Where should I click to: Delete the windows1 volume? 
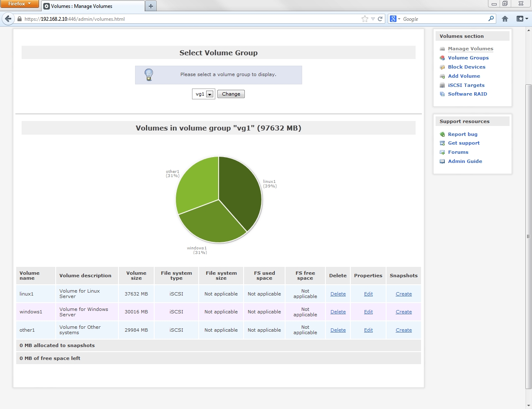[x=338, y=312]
